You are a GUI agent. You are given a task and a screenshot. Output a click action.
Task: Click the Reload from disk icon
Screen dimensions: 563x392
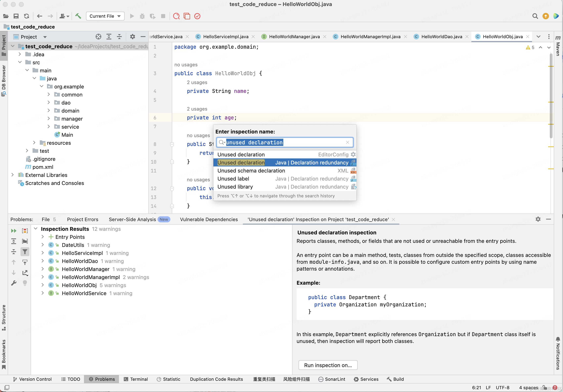[27, 16]
